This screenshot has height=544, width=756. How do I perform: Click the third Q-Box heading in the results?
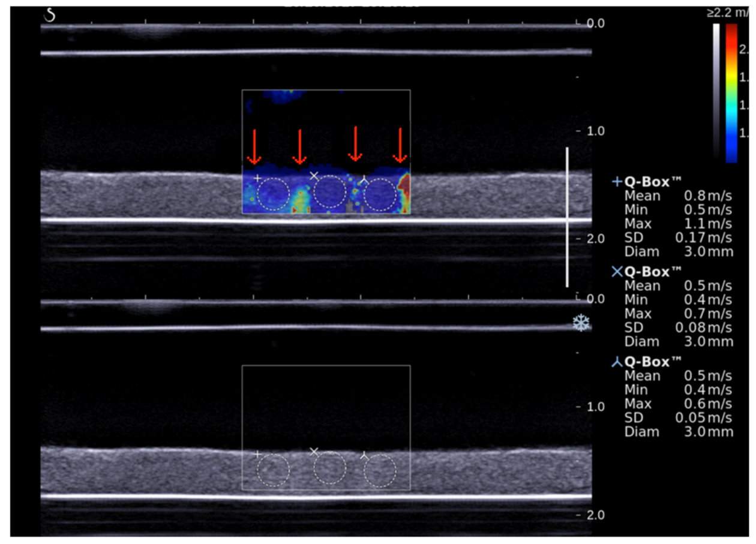pyautogui.click(x=653, y=362)
